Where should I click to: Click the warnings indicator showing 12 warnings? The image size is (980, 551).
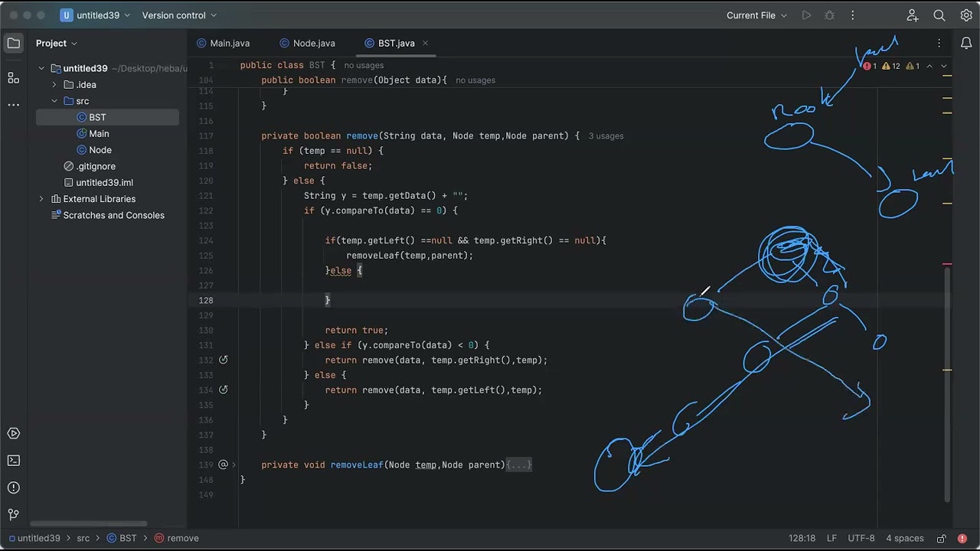tap(891, 67)
